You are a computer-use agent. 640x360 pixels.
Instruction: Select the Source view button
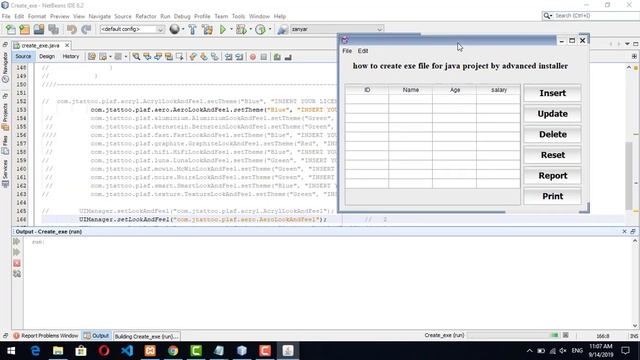click(x=23, y=56)
